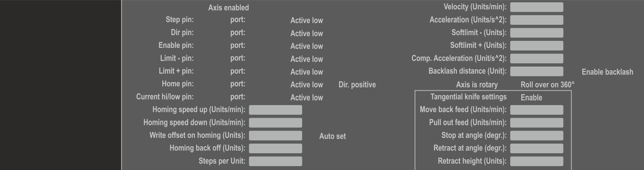Click the Retract height field

(536, 161)
